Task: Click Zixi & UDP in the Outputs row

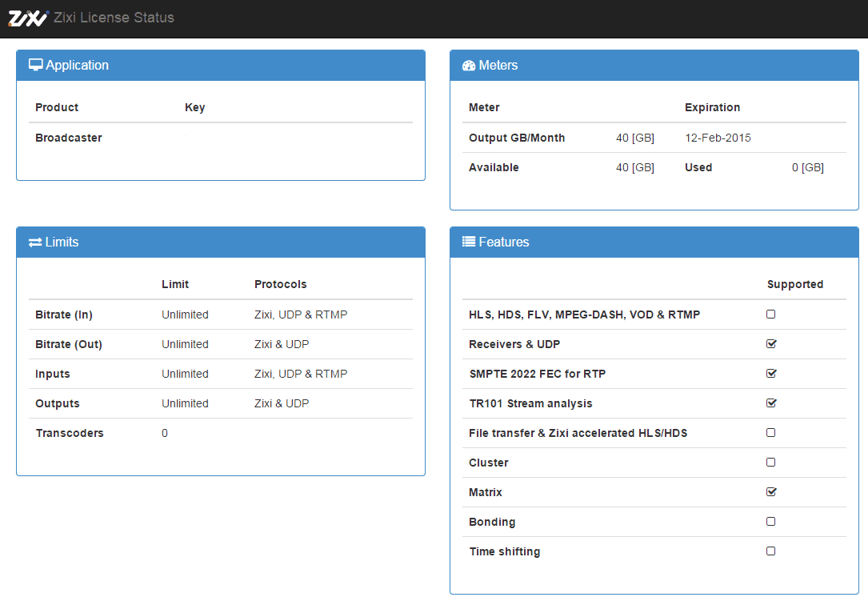Action: click(x=282, y=403)
